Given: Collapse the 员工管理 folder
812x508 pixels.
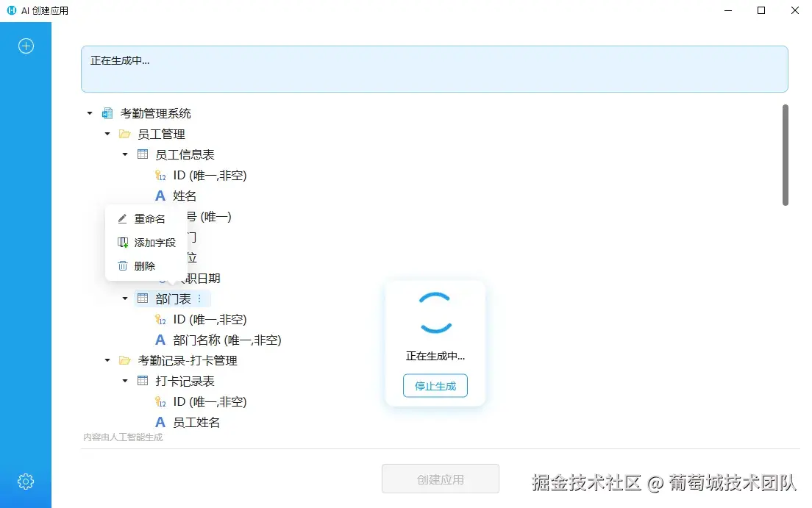Looking at the screenshot, I should 107,134.
